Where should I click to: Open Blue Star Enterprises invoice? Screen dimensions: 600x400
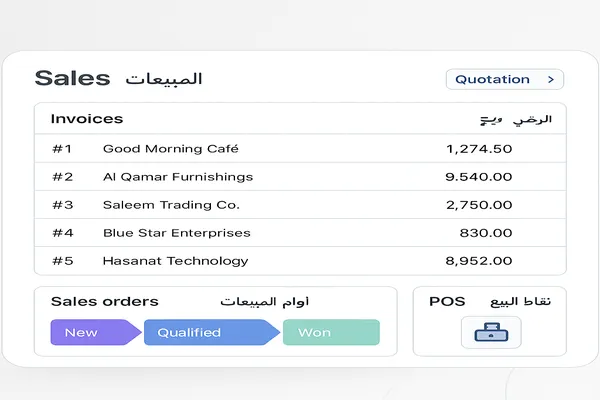176,233
